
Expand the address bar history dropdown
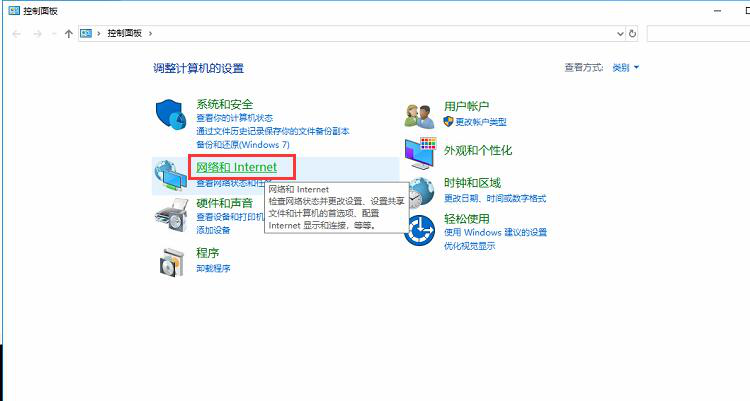pos(620,33)
